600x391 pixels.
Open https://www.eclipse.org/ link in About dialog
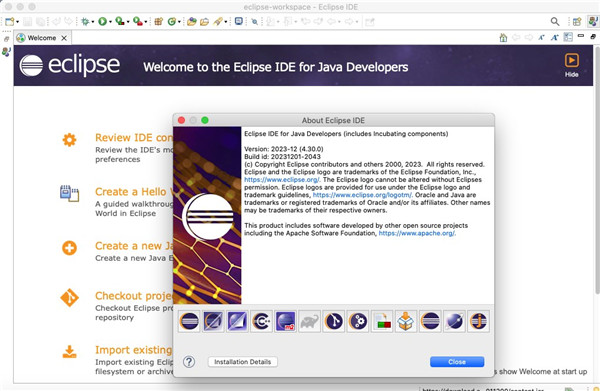[x=282, y=179]
